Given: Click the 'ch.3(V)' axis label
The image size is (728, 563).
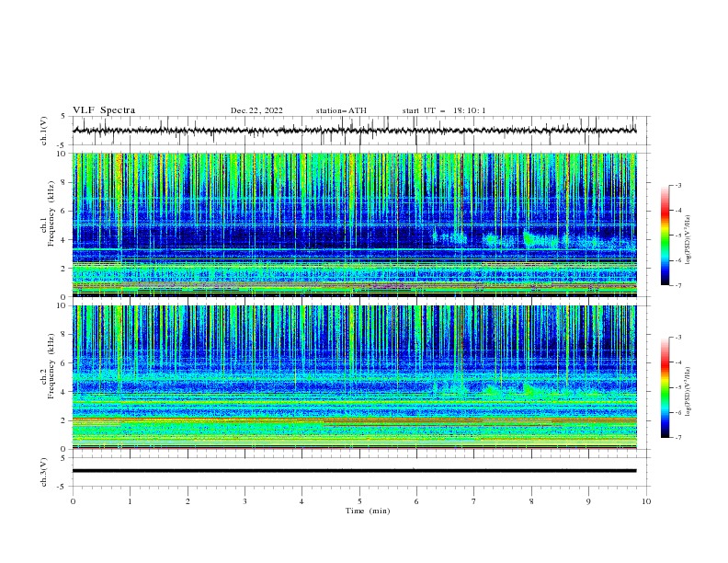Looking at the screenshot, I should 44,472.
